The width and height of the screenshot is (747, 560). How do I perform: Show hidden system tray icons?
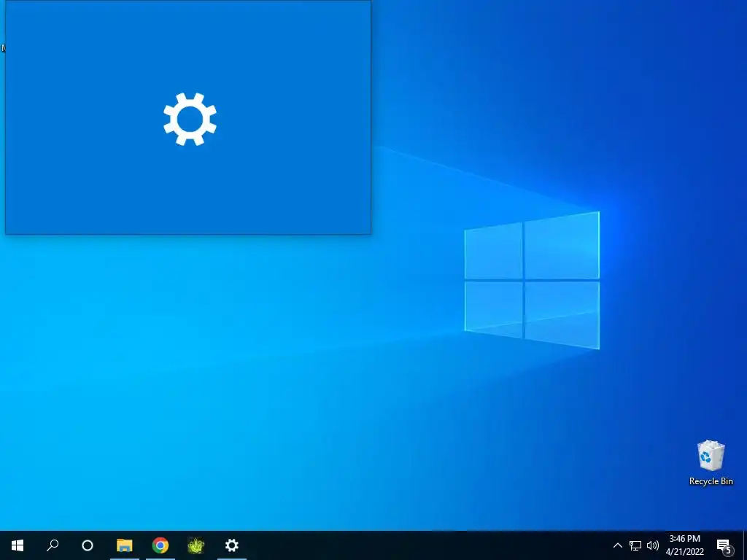point(617,545)
